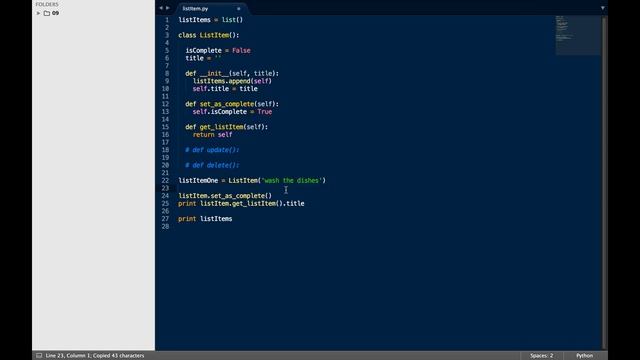The width and height of the screenshot is (640, 360).
Task: Click line number 28 in gutter
Action: pos(165,226)
